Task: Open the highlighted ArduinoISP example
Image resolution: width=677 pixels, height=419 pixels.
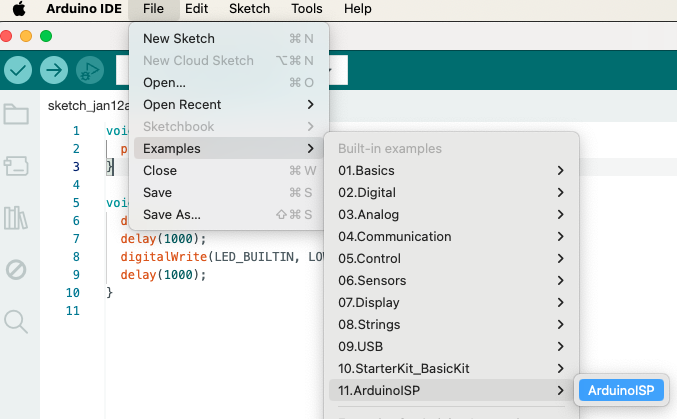Action: point(621,390)
